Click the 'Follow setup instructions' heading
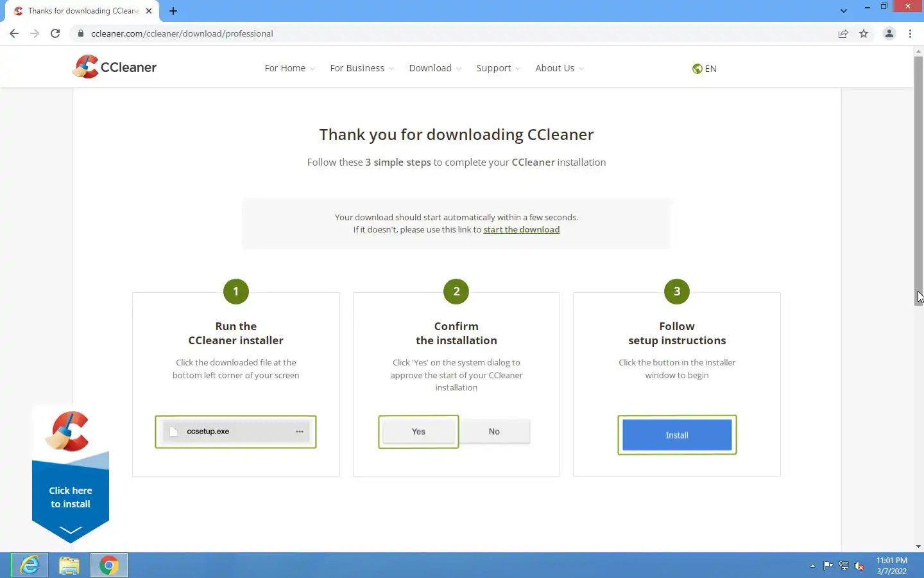Viewport: 924px width, 578px height. pyautogui.click(x=677, y=333)
